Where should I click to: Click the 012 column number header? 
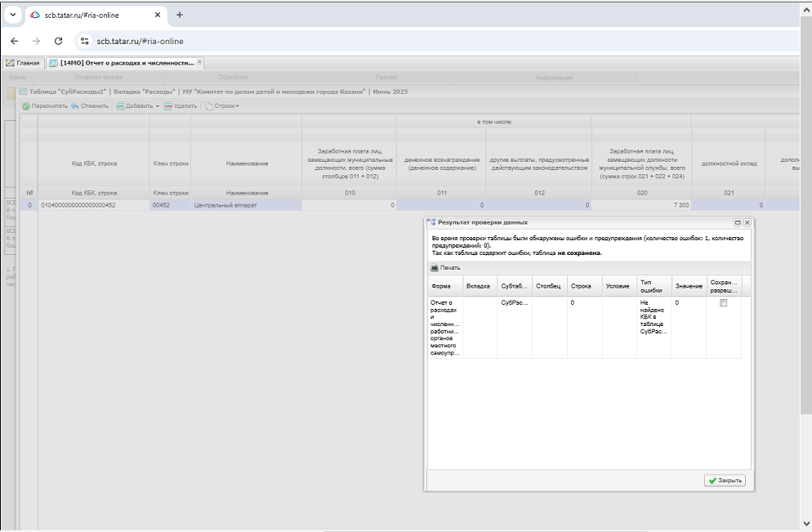tap(539, 193)
